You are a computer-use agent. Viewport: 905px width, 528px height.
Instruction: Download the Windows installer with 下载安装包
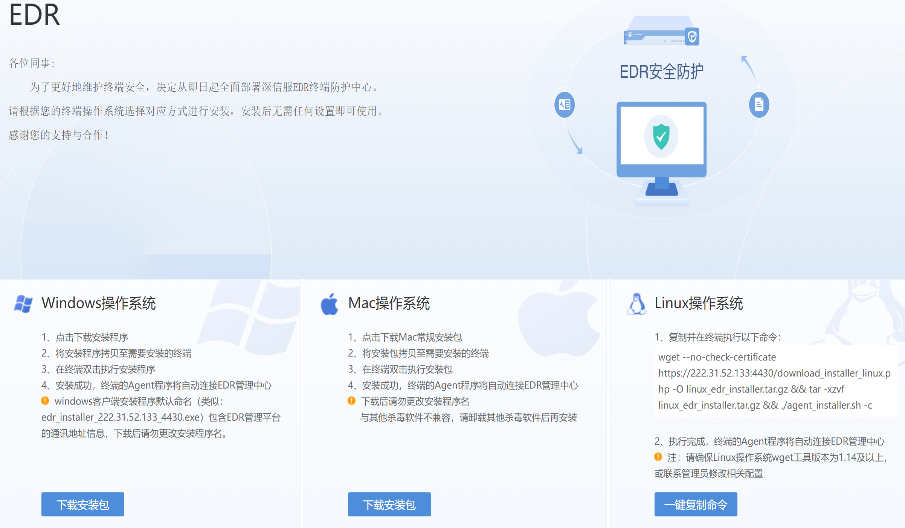83,504
